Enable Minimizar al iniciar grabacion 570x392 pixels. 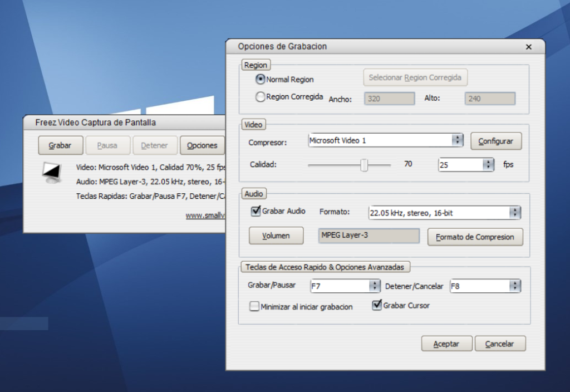point(254,306)
